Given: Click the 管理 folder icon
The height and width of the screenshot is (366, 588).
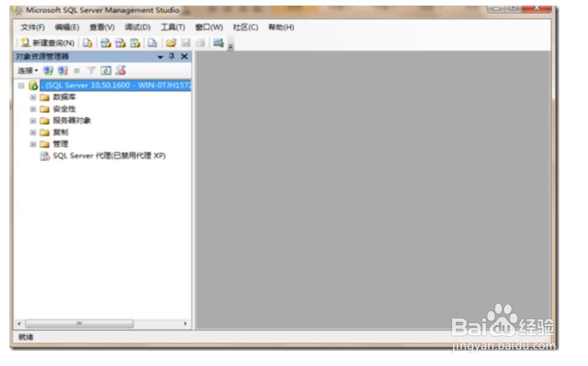Looking at the screenshot, I should tap(45, 145).
